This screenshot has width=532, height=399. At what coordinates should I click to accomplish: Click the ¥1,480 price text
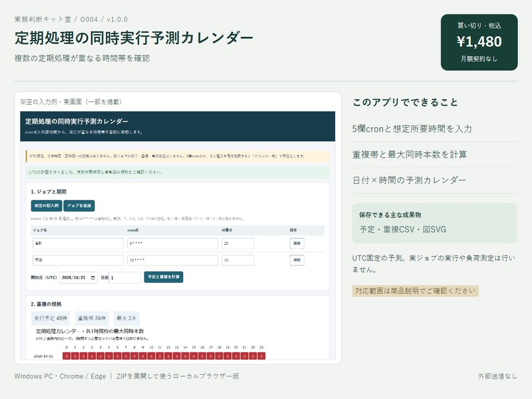tap(479, 42)
